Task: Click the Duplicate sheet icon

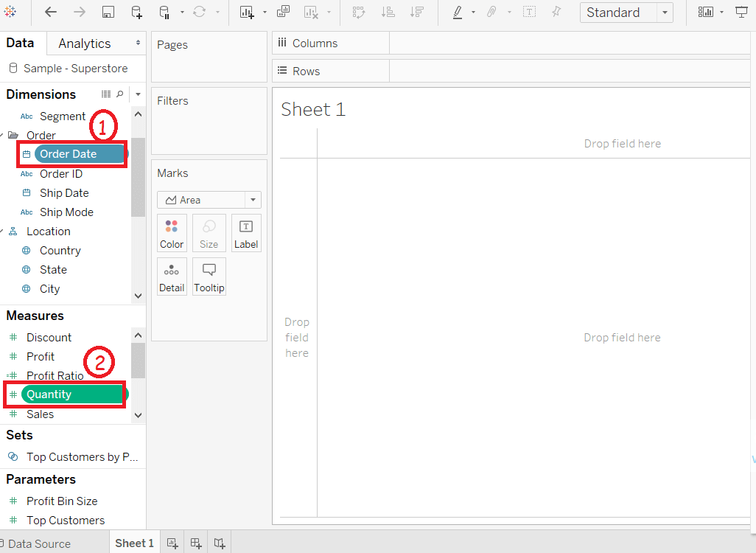Action: [x=283, y=12]
